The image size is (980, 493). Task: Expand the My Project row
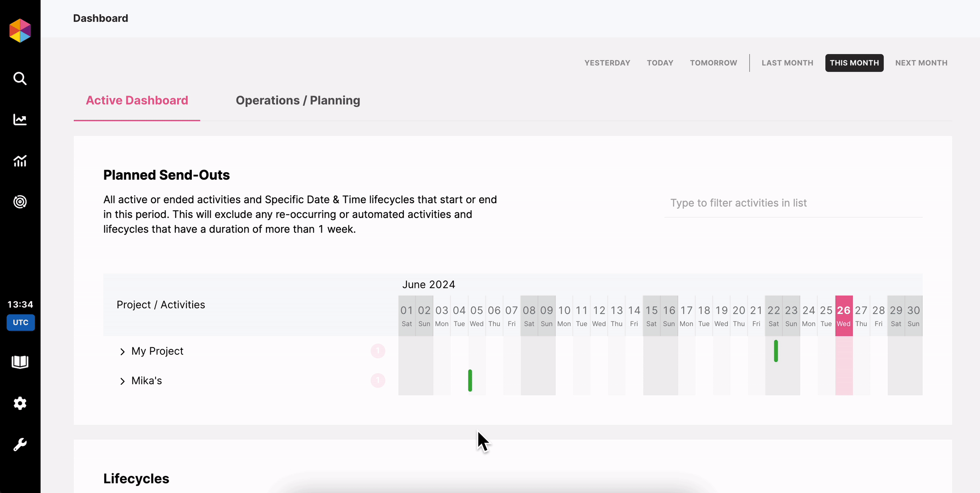(x=122, y=352)
